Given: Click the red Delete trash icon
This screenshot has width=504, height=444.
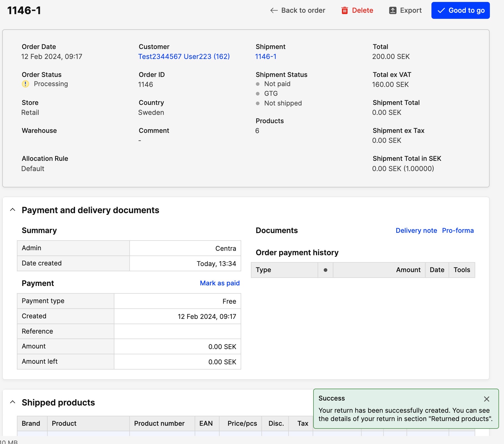Looking at the screenshot, I should [x=344, y=11].
